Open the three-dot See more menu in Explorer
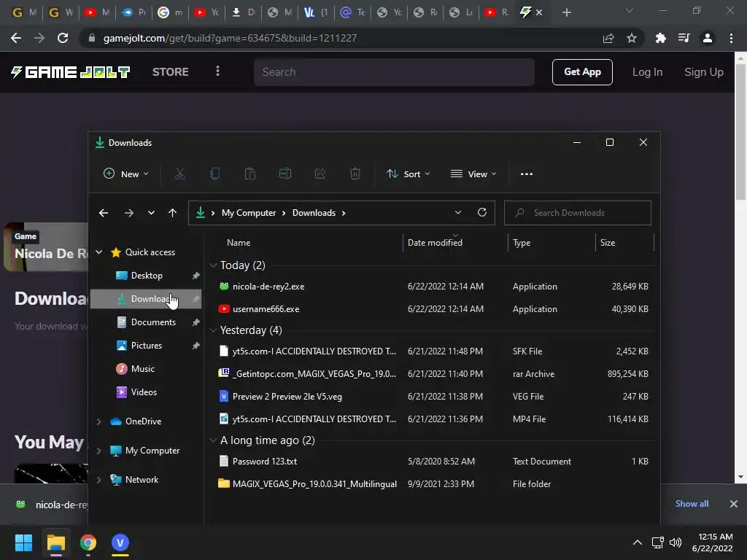The image size is (747, 560). point(527,174)
